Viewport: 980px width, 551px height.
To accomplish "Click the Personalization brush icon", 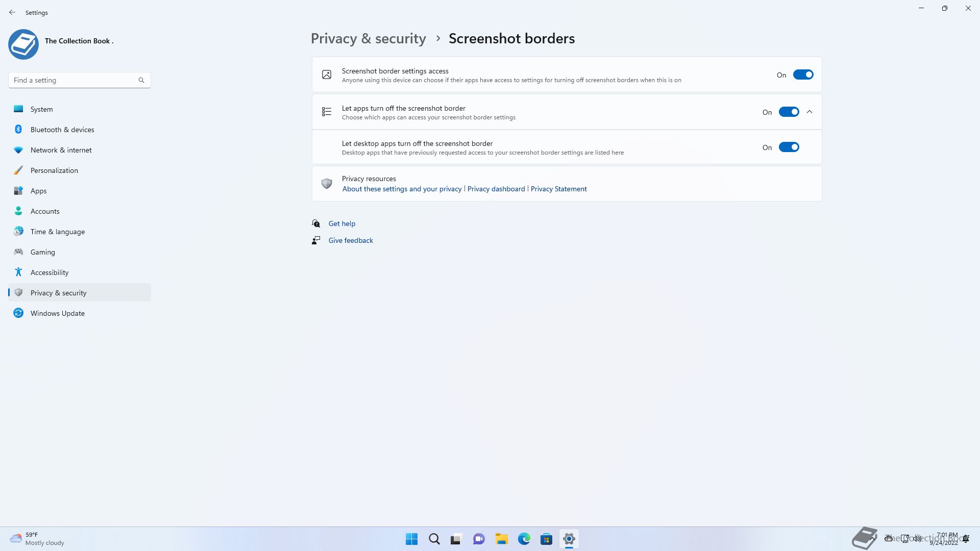I will tap(18, 170).
